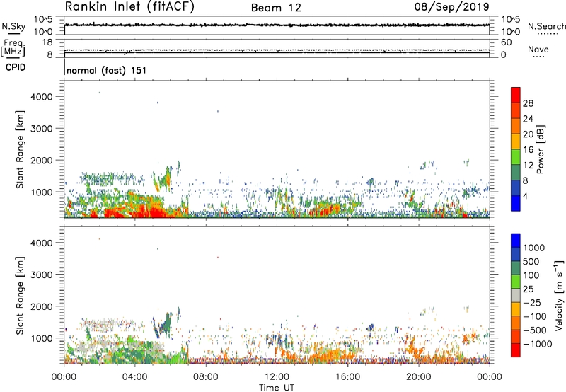Viewport: 566px width, 392px height.
Task: Click the "4000" tick in the velocity panel
Action: [42, 243]
